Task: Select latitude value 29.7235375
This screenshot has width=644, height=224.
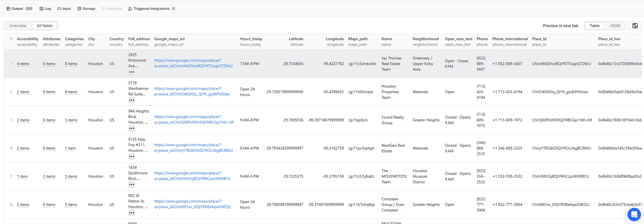Action: (x=293, y=177)
